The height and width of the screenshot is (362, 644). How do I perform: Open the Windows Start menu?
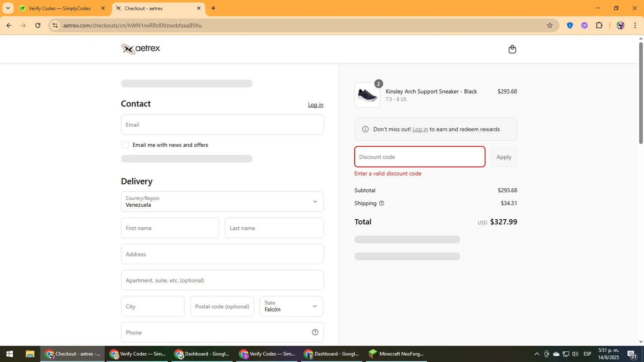[x=9, y=354]
